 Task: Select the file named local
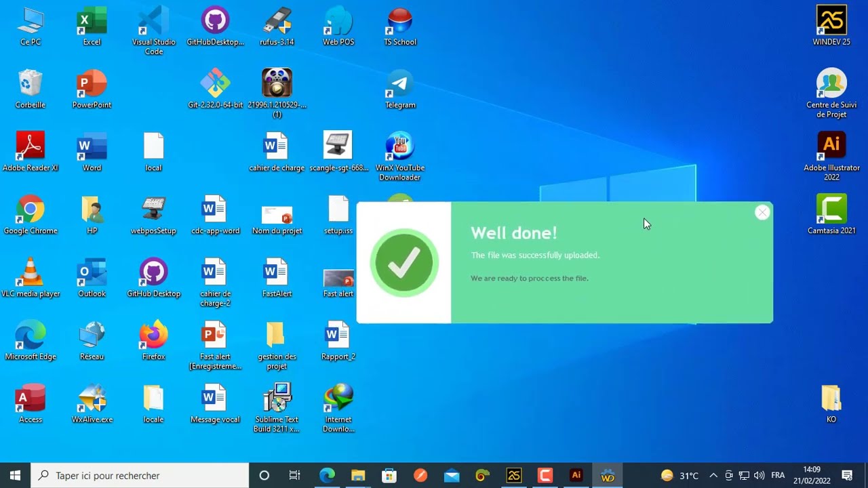click(154, 152)
